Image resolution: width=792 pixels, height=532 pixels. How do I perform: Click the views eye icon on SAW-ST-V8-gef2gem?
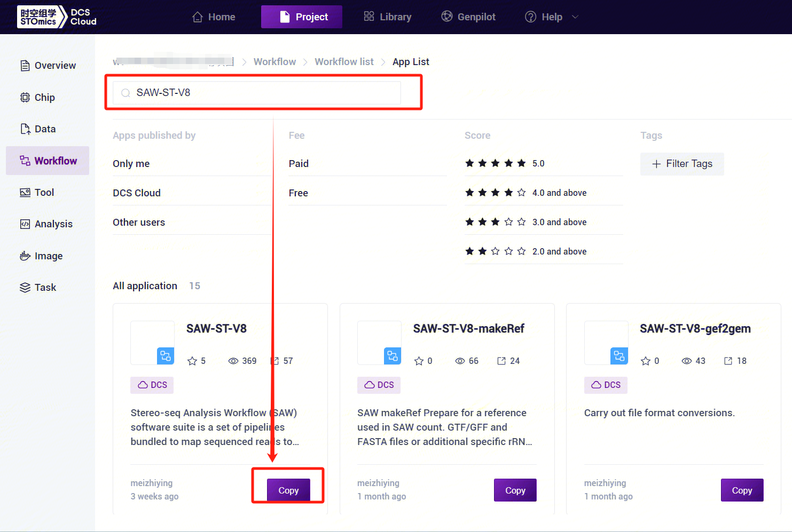687,361
